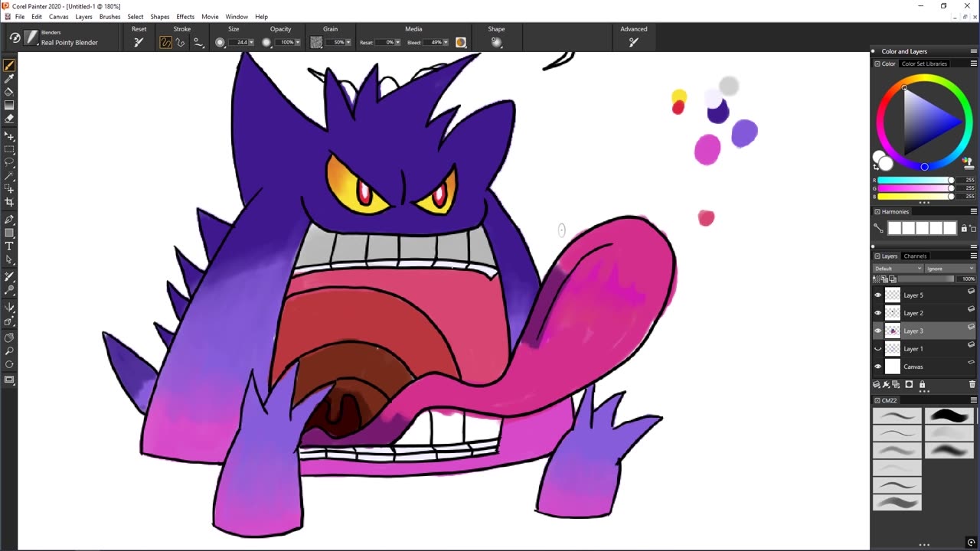Select Straight Line Strokes icon
This screenshot has width=980, height=551.
[181, 42]
